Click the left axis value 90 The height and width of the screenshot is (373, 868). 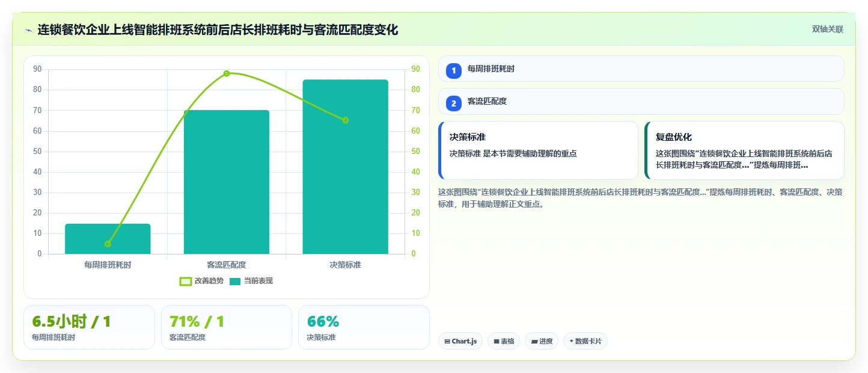click(x=37, y=69)
